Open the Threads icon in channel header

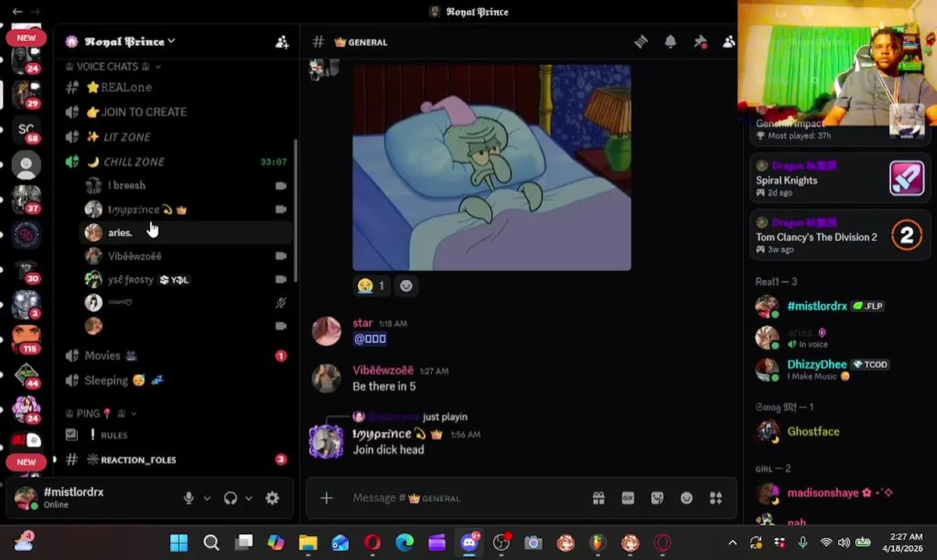[x=640, y=42]
